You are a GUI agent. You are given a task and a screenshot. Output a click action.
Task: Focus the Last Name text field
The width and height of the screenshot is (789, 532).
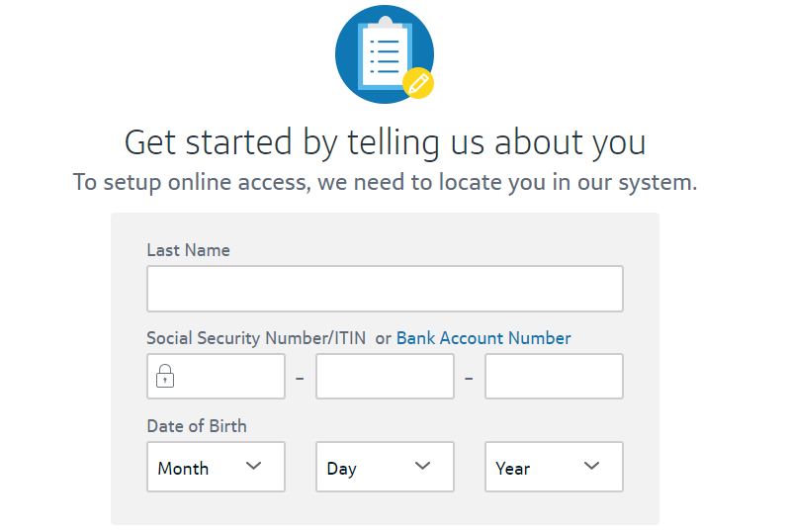click(385, 289)
